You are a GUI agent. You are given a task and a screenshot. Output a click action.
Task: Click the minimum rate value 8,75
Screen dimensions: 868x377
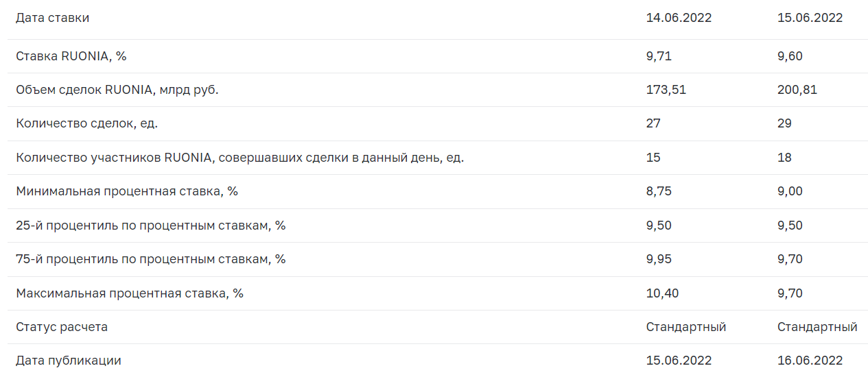click(x=659, y=191)
